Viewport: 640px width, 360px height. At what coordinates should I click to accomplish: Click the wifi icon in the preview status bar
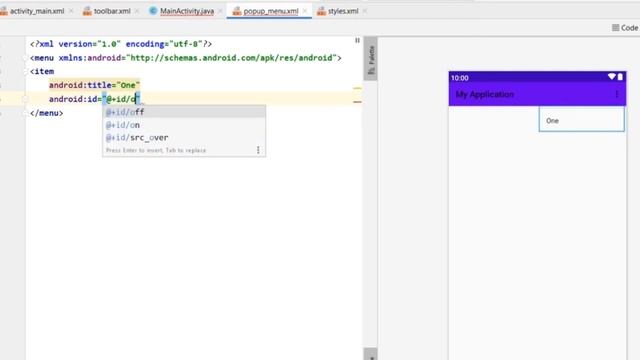coord(611,77)
